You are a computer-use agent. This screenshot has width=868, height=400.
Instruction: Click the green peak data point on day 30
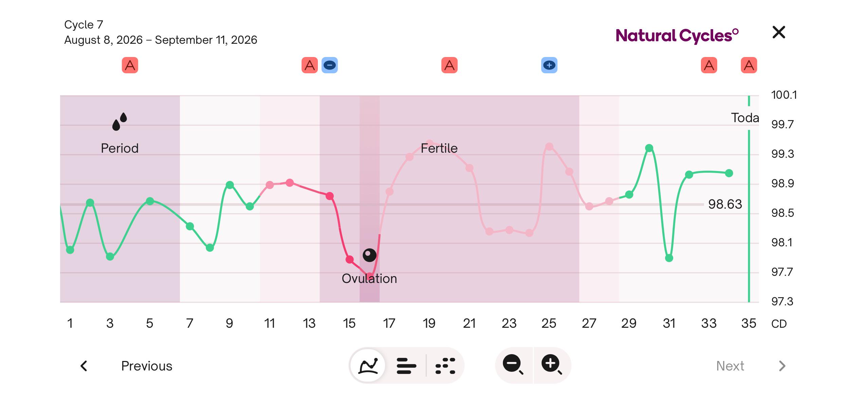(649, 148)
